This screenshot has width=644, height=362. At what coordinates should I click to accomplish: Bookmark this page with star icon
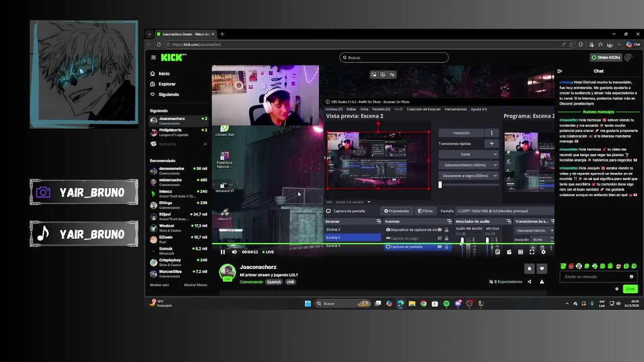[571, 44]
